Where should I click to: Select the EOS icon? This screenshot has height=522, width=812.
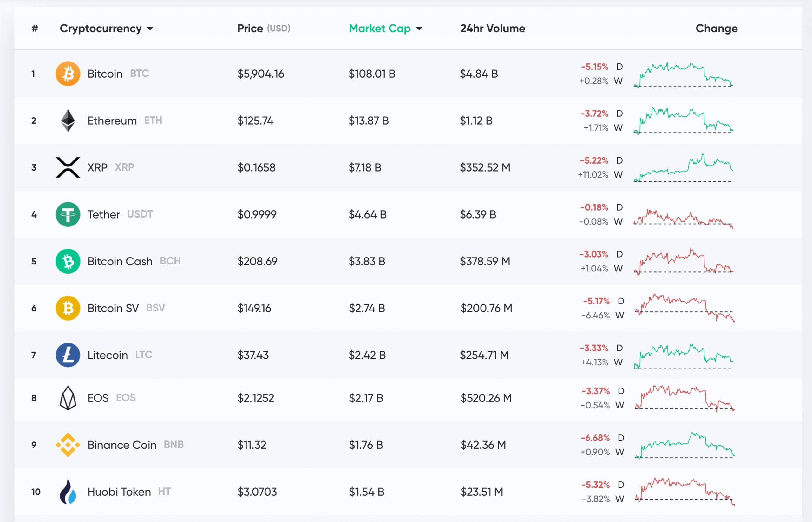pyautogui.click(x=68, y=398)
